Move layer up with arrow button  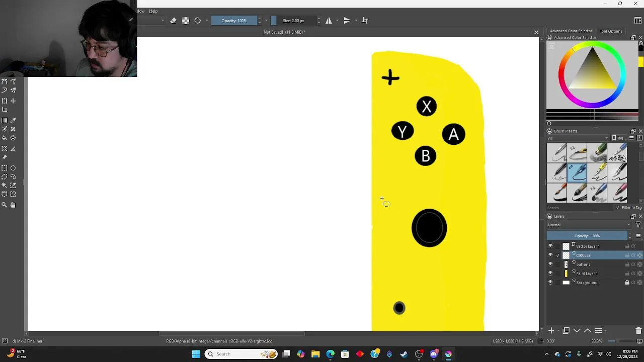pos(587,331)
